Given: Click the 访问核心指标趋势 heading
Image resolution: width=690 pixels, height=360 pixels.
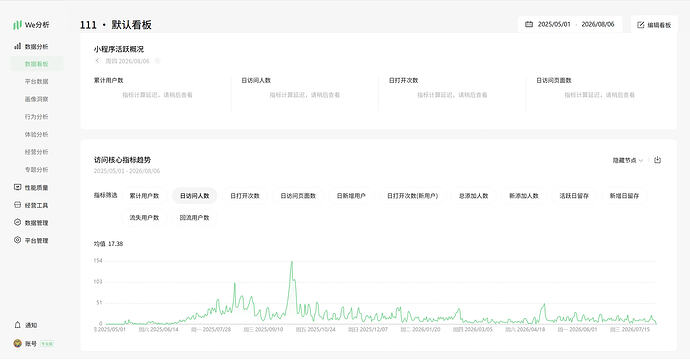Looking at the screenshot, I should pos(122,160).
